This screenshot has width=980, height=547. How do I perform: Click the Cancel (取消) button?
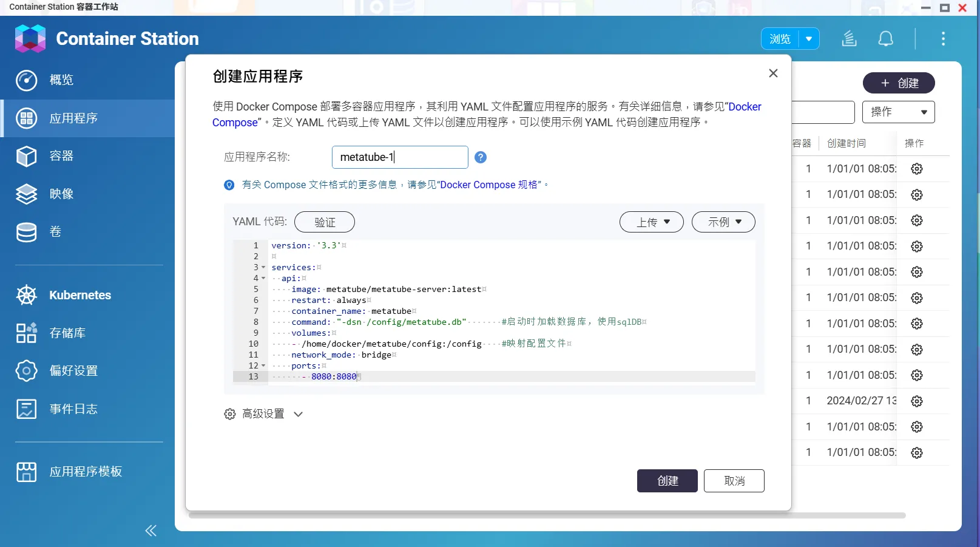click(734, 481)
